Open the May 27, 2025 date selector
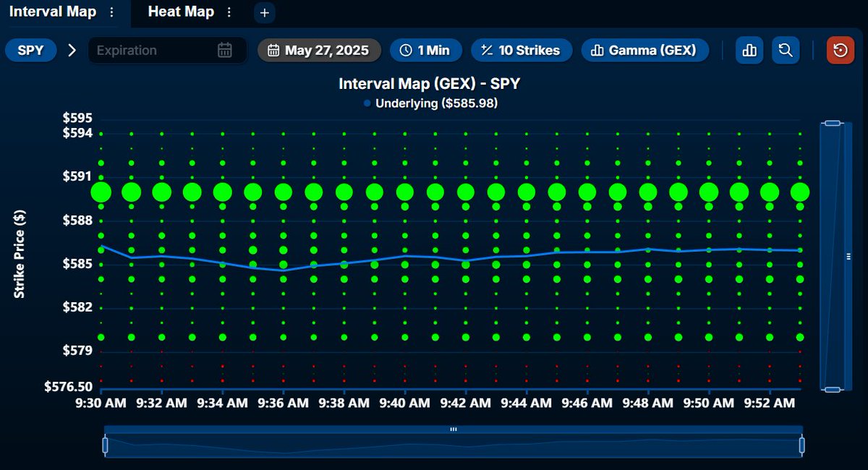Viewport: 868px width, 470px height. [x=319, y=51]
